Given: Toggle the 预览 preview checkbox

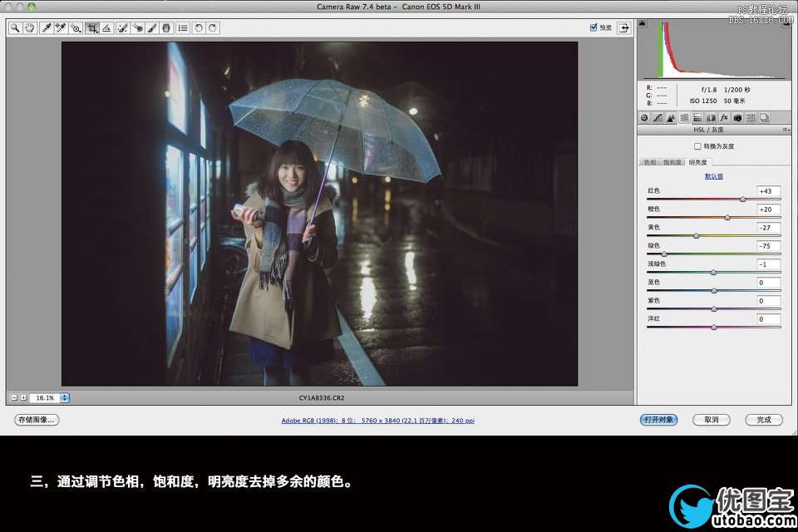Looking at the screenshot, I should click(x=593, y=27).
